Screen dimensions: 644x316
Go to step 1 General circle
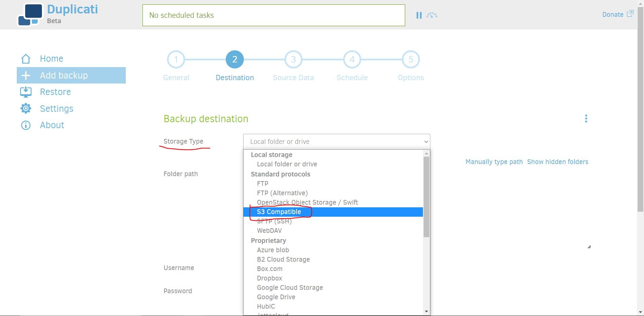[x=176, y=59]
